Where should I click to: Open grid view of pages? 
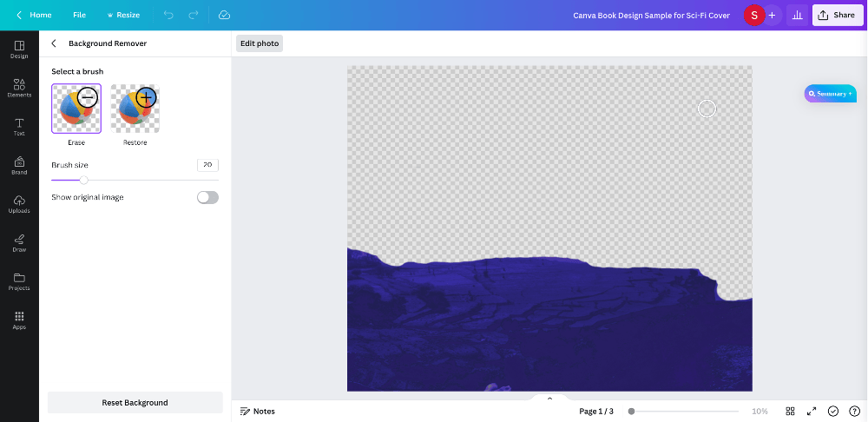(791, 411)
